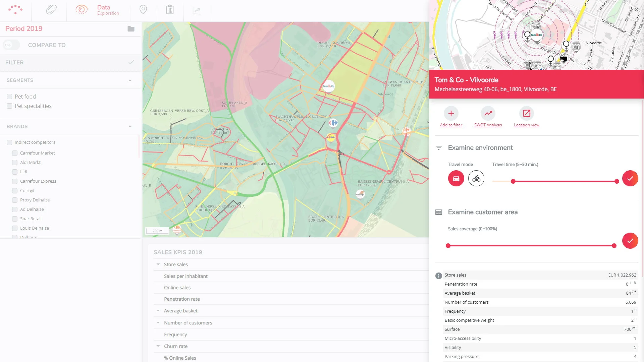Open the clipboard report tab

tap(170, 10)
